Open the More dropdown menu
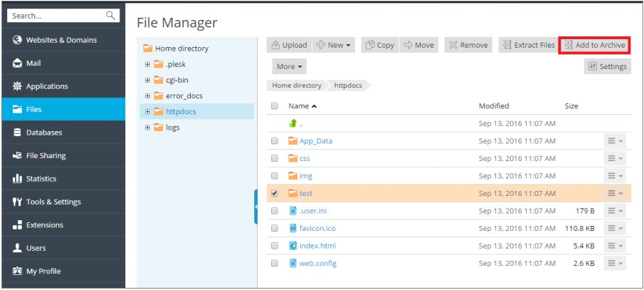Screen dimensions: 644x290 tap(289, 66)
